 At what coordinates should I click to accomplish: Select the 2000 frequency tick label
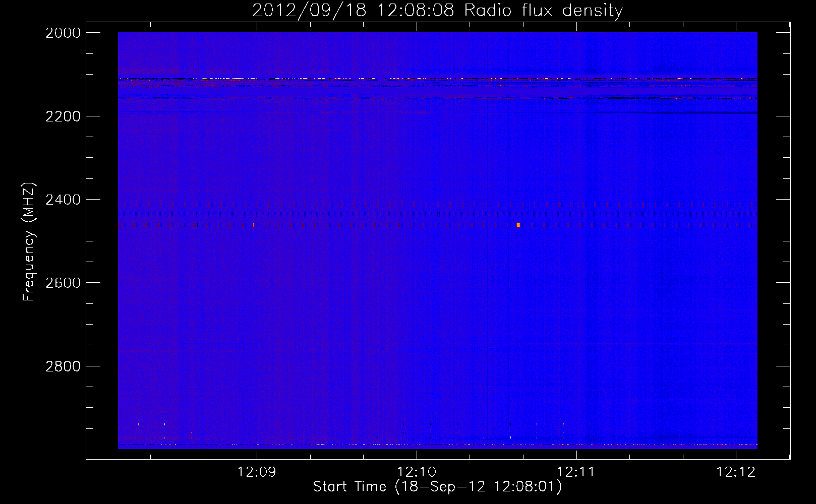click(x=63, y=33)
